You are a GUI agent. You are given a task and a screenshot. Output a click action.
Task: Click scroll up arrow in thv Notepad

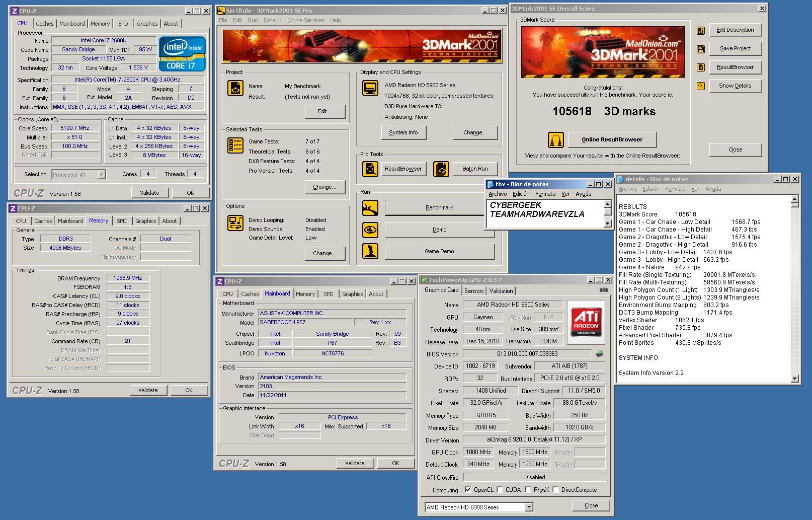tap(607, 204)
